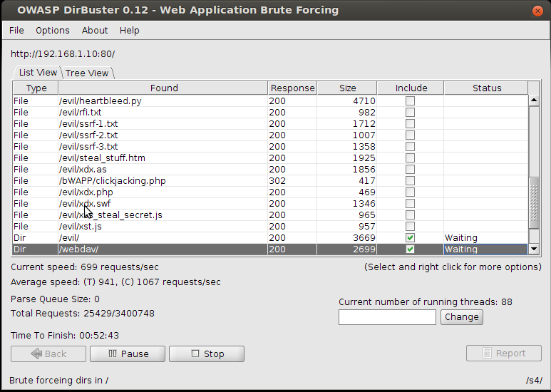Open the About menu
The width and height of the screenshot is (551, 392).
[x=95, y=31]
